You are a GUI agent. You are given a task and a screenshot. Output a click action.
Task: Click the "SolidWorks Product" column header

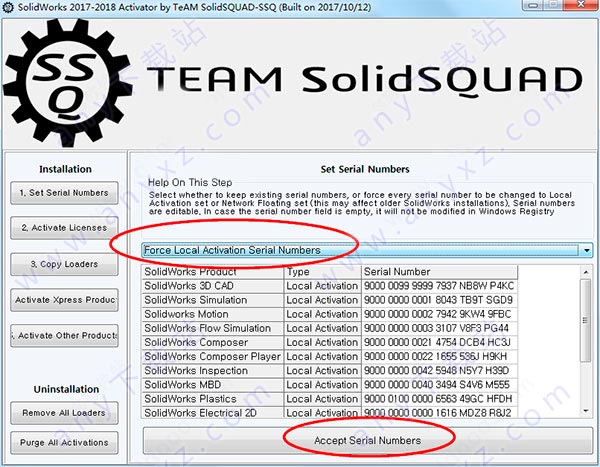click(213, 272)
